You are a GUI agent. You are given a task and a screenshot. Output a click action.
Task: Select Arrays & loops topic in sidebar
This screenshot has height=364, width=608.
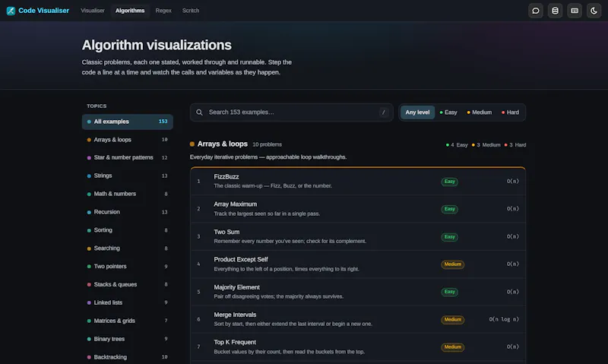[x=127, y=140]
